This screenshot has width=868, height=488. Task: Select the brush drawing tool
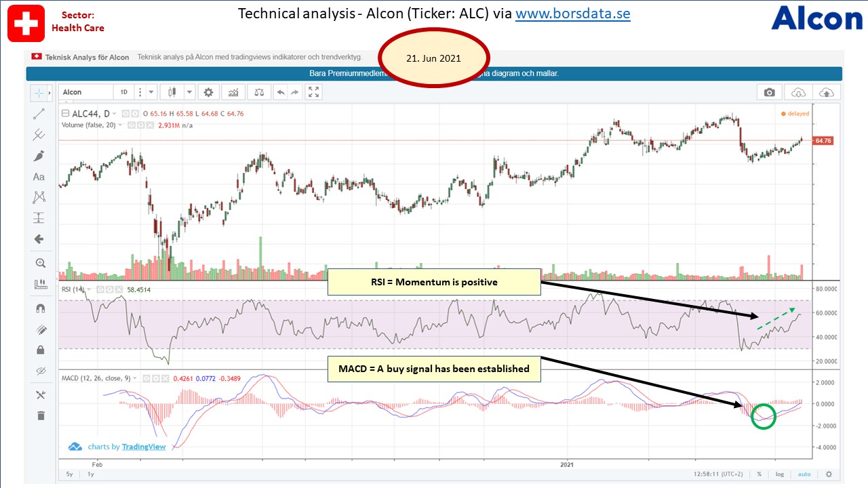click(x=39, y=156)
